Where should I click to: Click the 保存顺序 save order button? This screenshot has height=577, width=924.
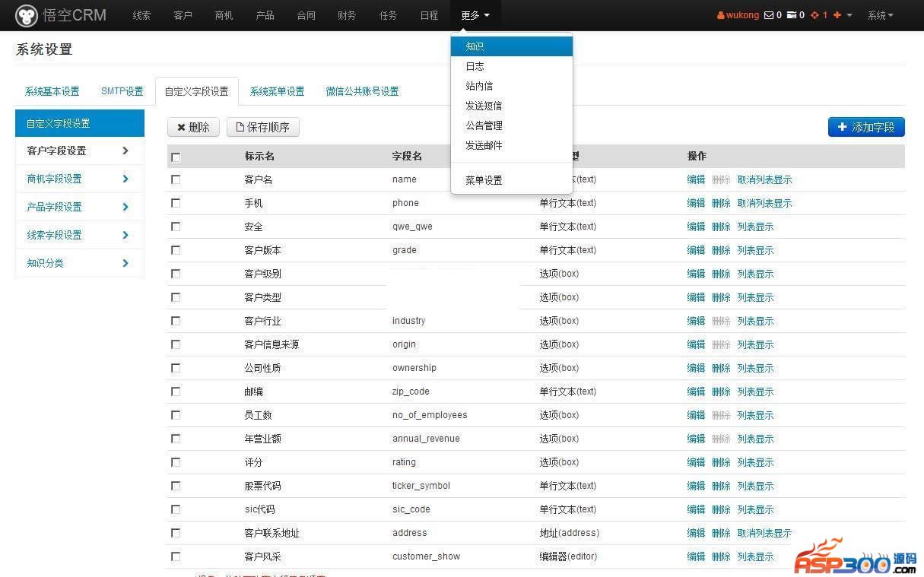(262, 127)
